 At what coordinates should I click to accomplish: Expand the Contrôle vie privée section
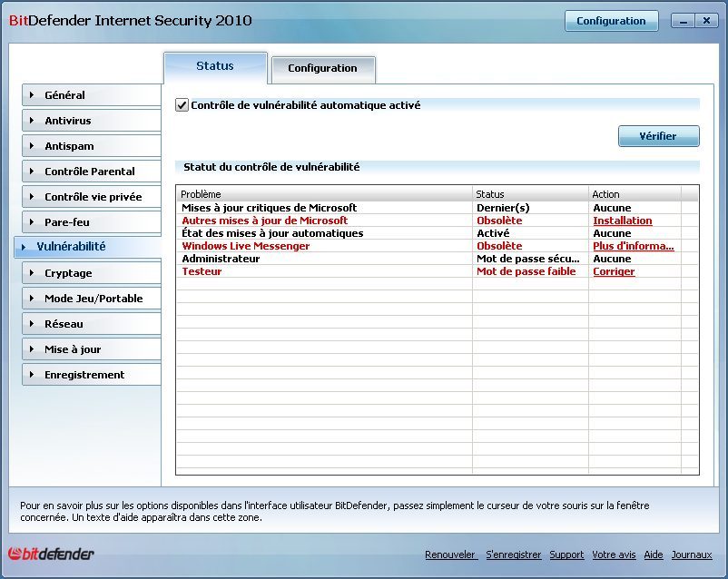92,197
